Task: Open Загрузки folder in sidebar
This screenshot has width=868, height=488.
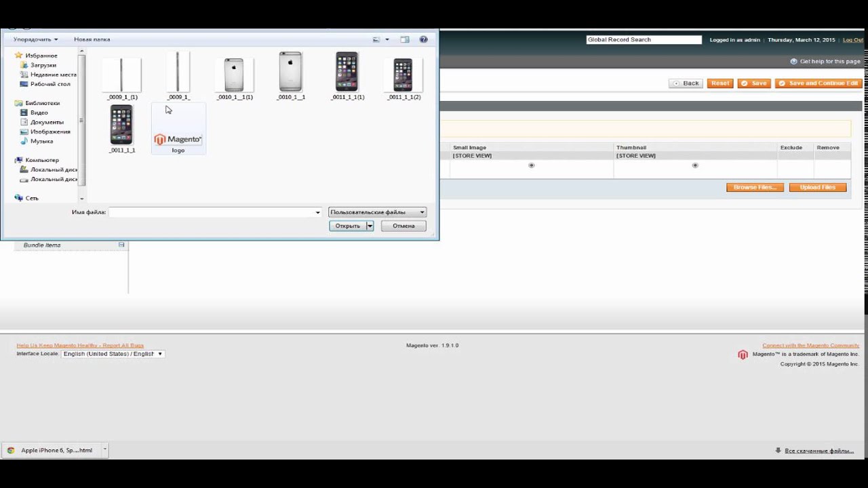Action: point(43,65)
